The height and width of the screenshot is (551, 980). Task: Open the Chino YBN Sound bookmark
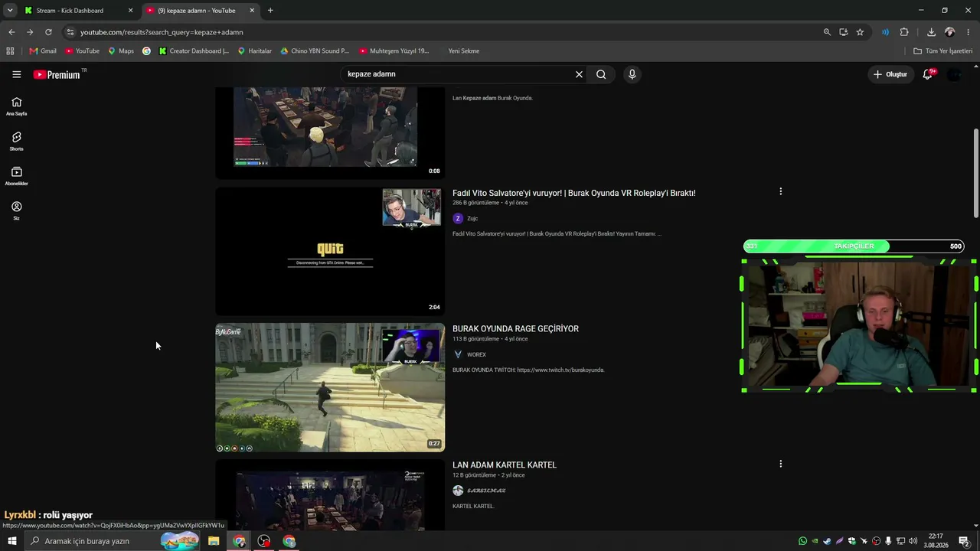point(315,51)
